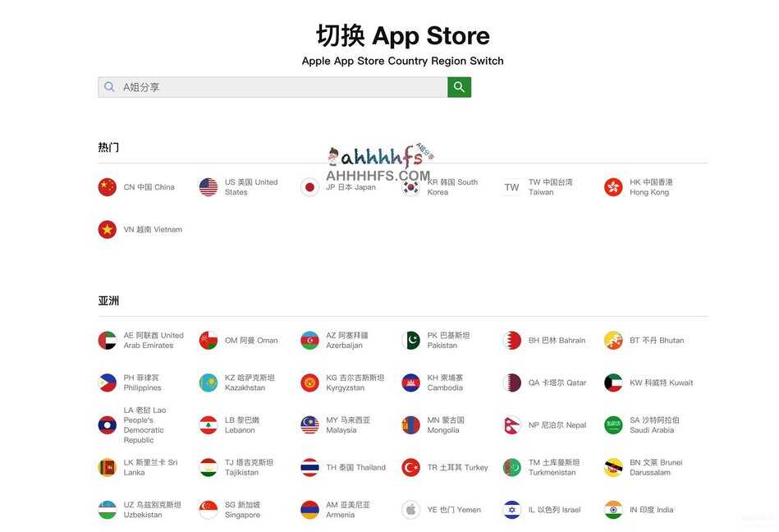Pick the Pakistan flag icon
This screenshot has width=779, height=532.
(x=411, y=340)
